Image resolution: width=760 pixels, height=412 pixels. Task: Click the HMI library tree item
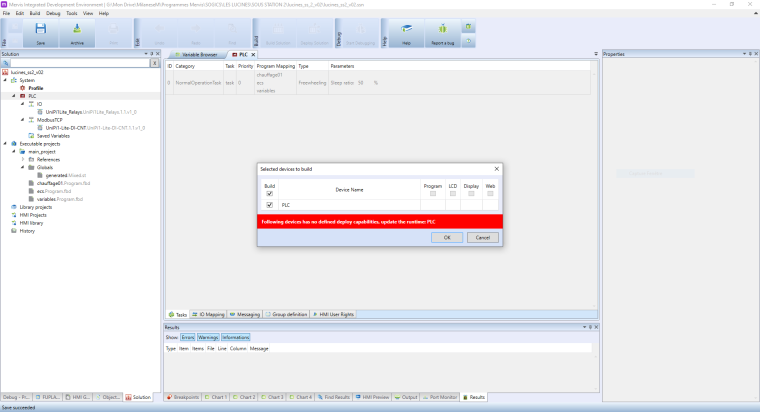pos(32,222)
